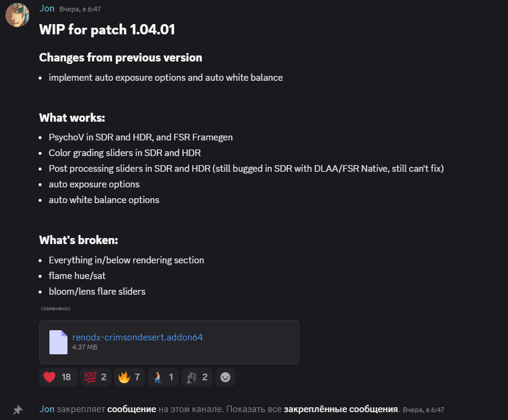Add the kneeling person reaction
This screenshot has height=420, width=508.
[x=163, y=377]
